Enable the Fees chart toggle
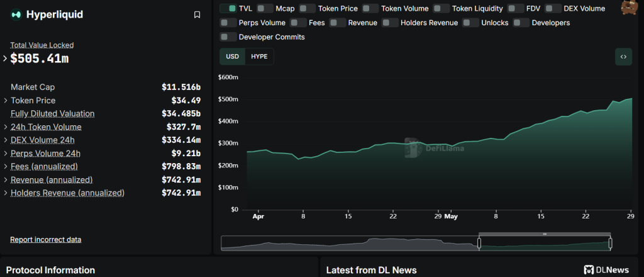Screen dimensions: 644x277 [x=298, y=23]
